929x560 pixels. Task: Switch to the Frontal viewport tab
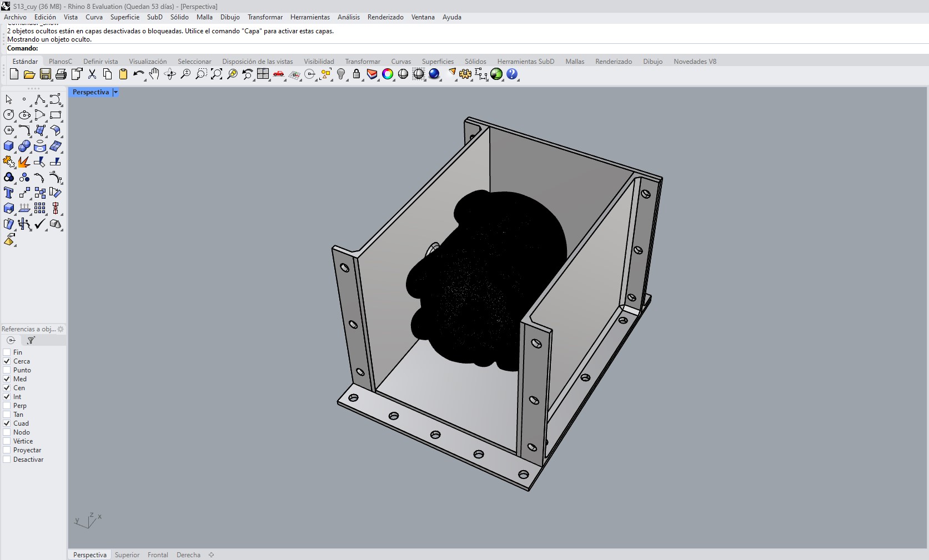point(158,555)
